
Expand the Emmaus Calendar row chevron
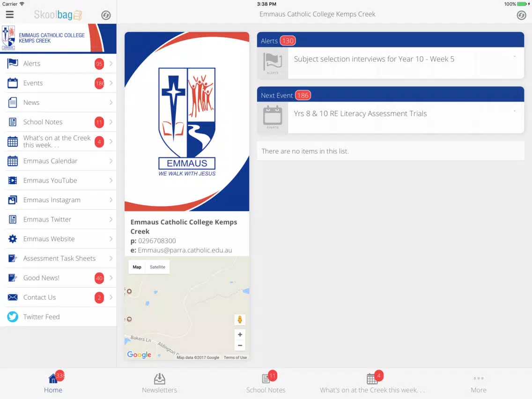point(111,161)
